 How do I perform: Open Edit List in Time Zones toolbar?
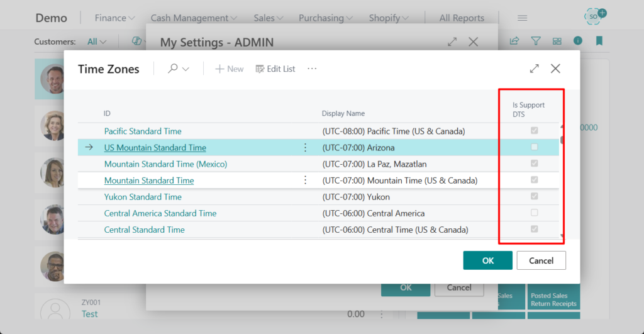coord(275,69)
